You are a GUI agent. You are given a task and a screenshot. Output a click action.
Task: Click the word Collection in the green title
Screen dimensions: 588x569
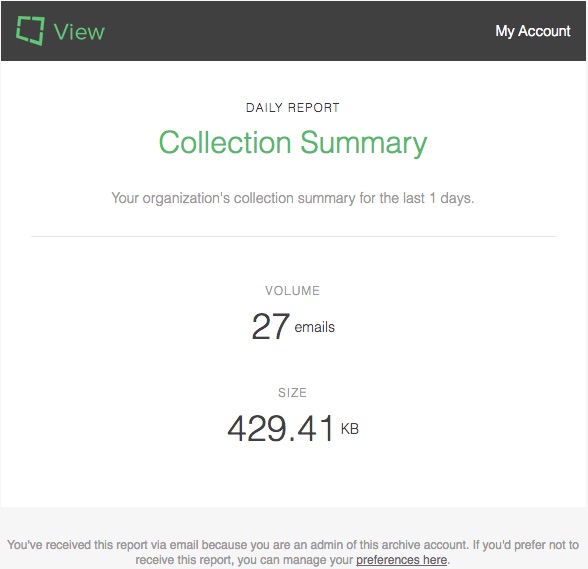(225, 143)
